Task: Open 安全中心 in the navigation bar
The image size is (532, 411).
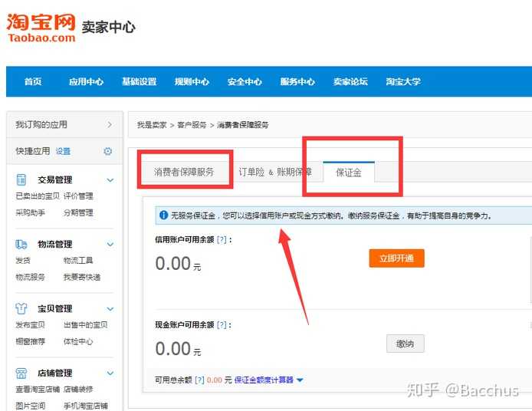Action: [x=245, y=82]
